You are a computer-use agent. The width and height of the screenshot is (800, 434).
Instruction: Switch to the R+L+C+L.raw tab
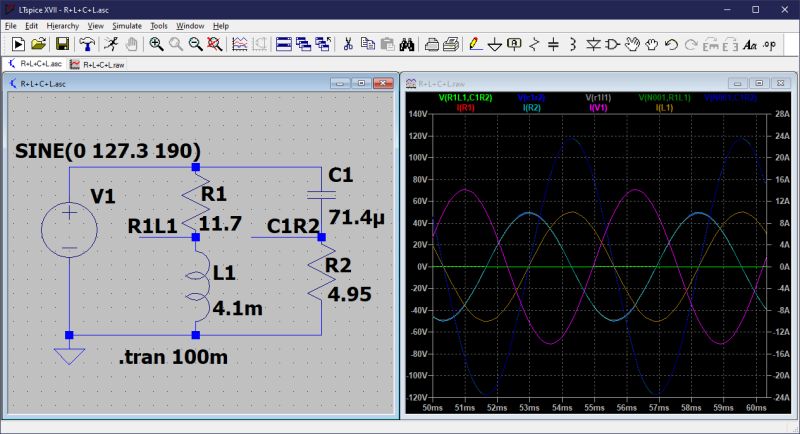[x=97, y=64]
